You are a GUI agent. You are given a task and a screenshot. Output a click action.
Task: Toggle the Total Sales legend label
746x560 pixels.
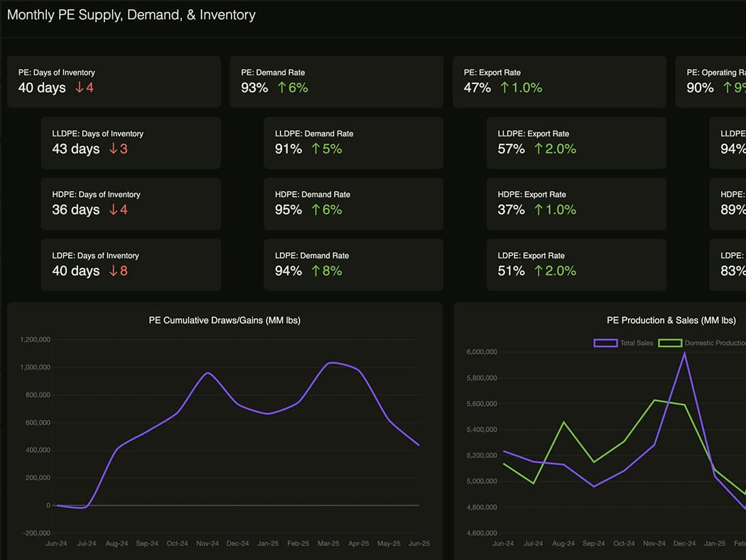[636, 343]
